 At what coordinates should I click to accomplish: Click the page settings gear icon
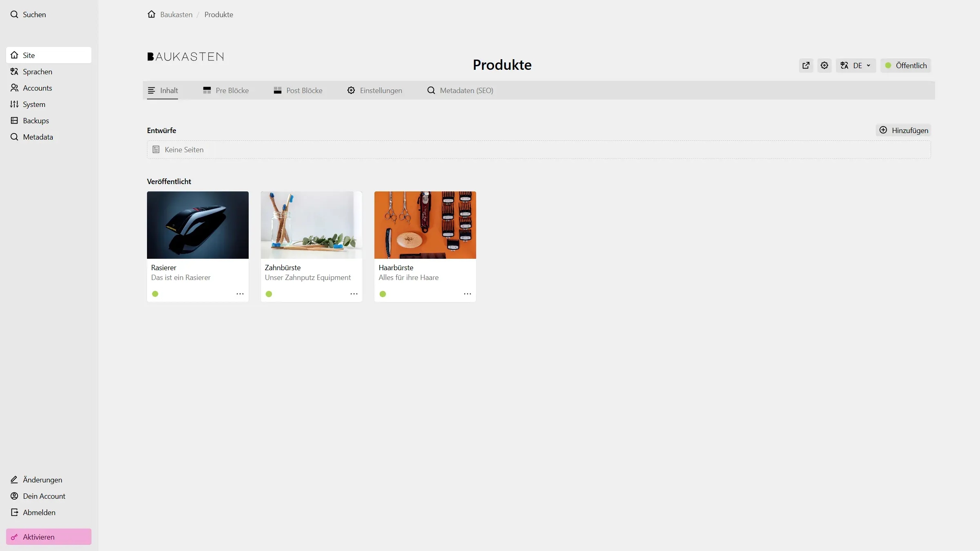coord(824,65)
